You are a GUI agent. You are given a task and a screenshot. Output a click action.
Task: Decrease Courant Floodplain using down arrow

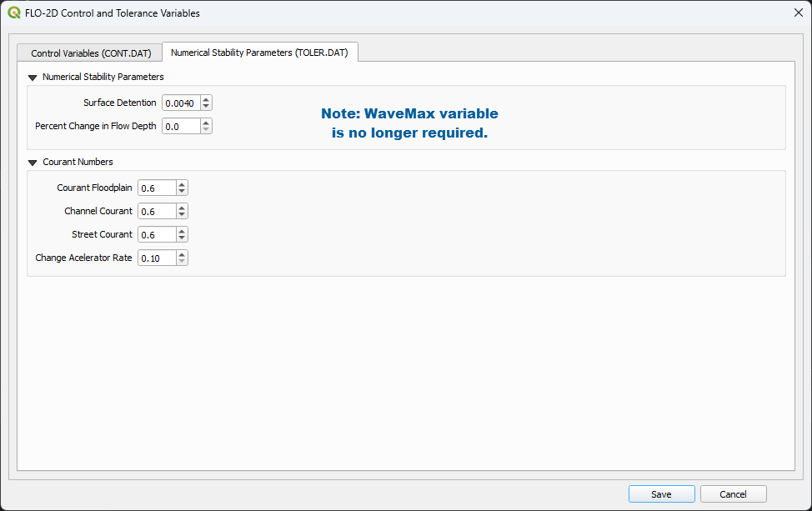pos(183,193)
